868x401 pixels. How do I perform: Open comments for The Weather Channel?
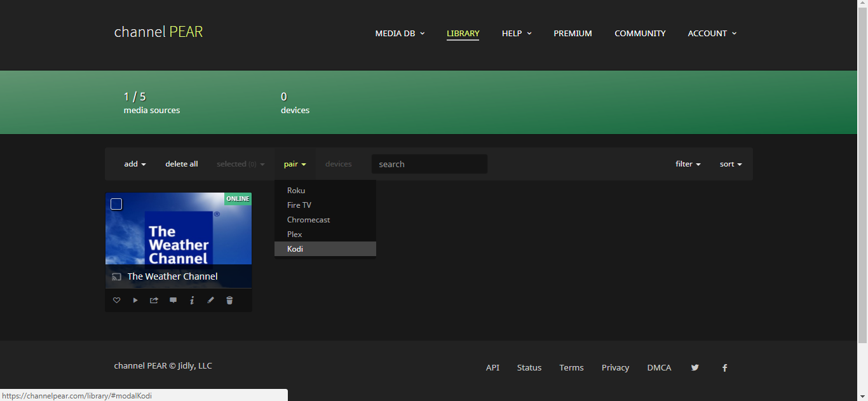(173, 301)
